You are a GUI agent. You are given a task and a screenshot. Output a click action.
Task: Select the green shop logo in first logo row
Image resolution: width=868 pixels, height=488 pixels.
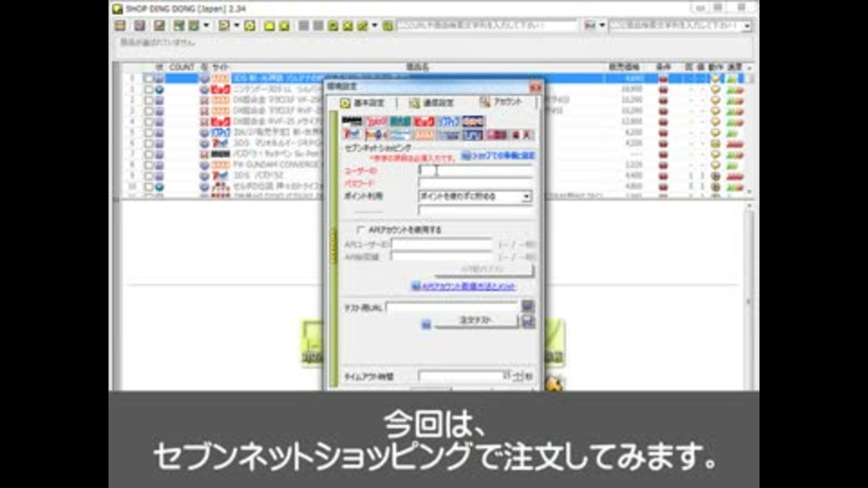point(400,121)
